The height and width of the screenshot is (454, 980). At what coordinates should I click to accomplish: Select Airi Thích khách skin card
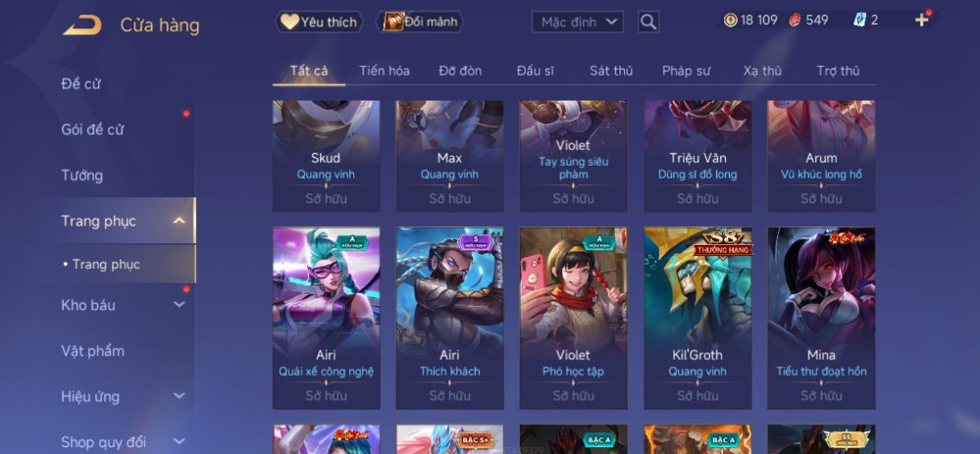[450, 318]
